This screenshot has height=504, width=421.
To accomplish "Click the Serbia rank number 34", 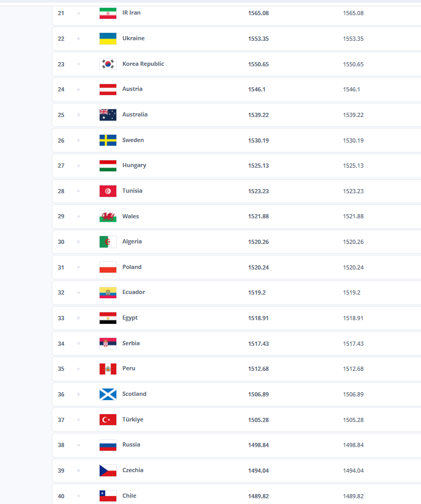I will [61, 344].
